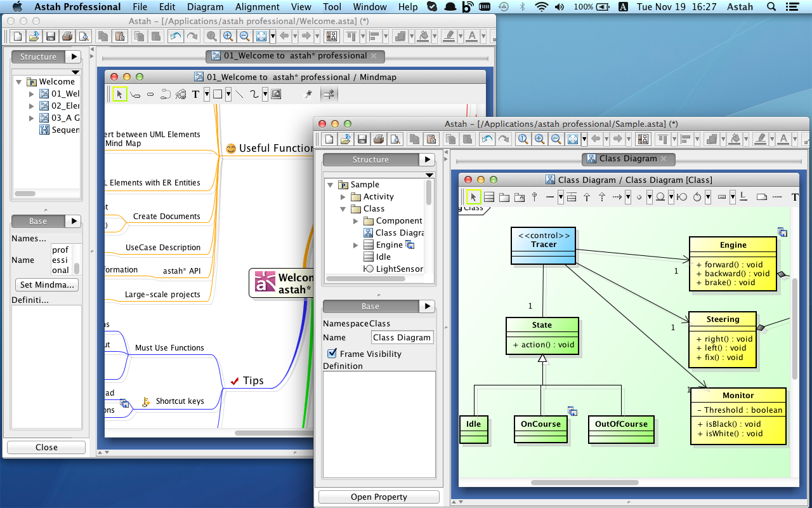This screenshot has width=812, height=508.
Task: Select the Package tool in class diagram palette
Action: (x=504, y=197)
